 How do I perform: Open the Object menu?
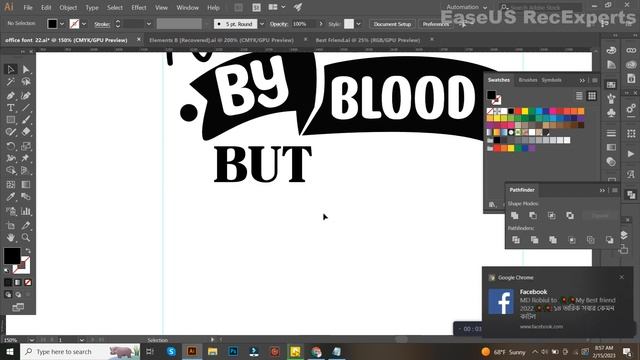click(68, 8)
